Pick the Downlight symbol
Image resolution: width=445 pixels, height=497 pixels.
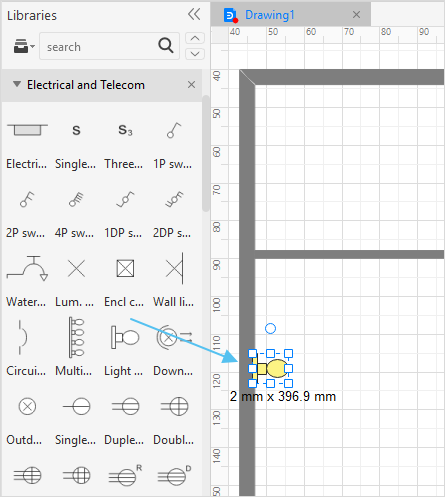174,337
